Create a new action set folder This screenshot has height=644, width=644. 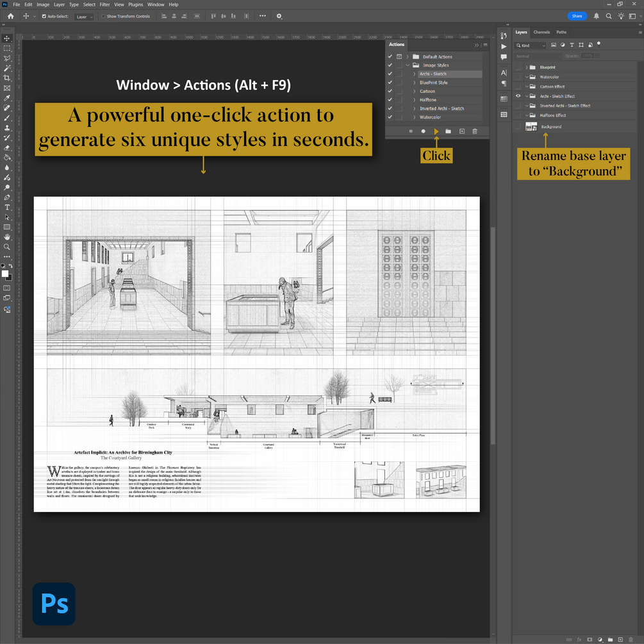448,131
